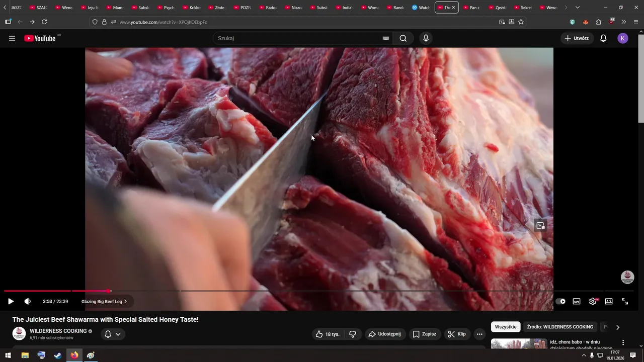The width and height of the screenshot is (644, 362).
Task: Open File Explorer from the taskbar
Action: [25, 355]
